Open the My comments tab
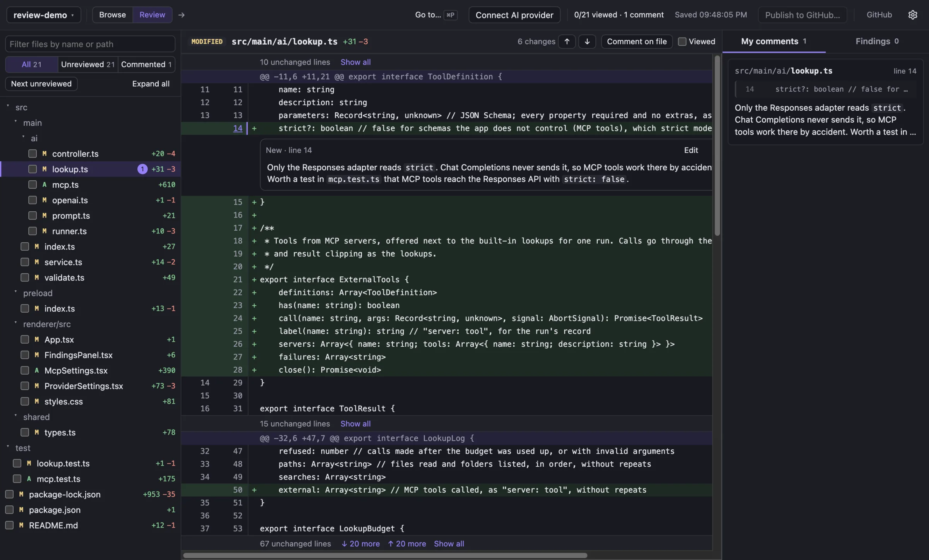 pyautogui.click(x=773, y=41)
